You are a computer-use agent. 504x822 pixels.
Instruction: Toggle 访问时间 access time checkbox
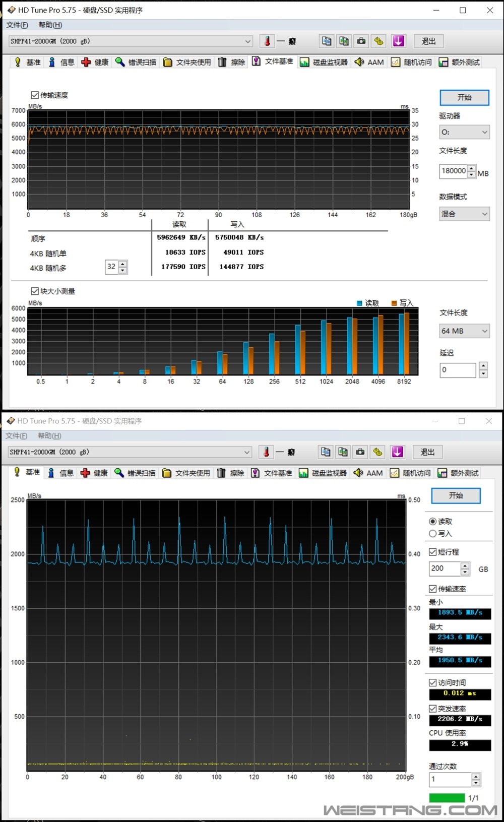coord(432,682)
